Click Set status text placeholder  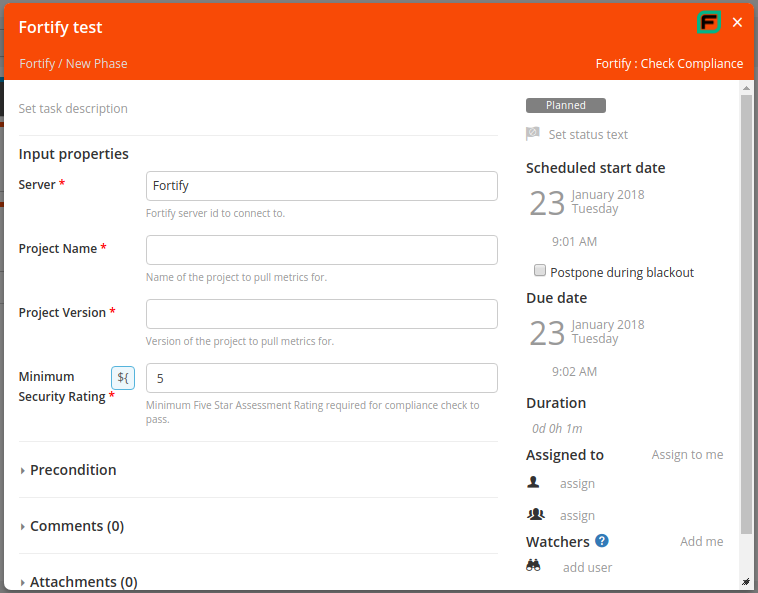point(588,135)
